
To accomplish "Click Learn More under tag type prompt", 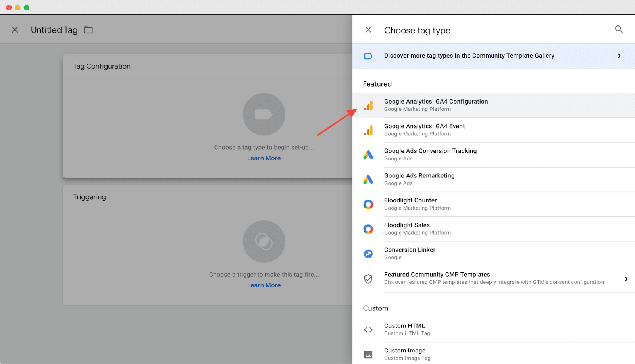I will (264, 158).
